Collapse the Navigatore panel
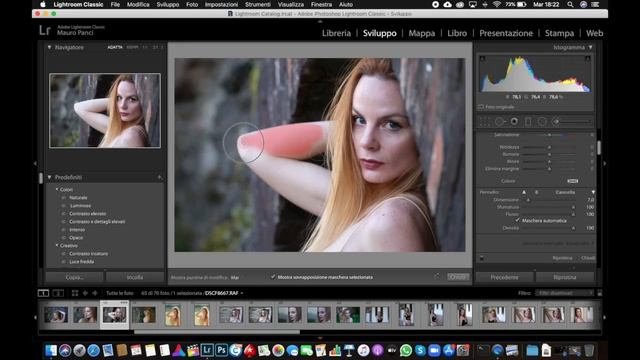Viewport: 640px width, 360px height. tap(49, 47)
